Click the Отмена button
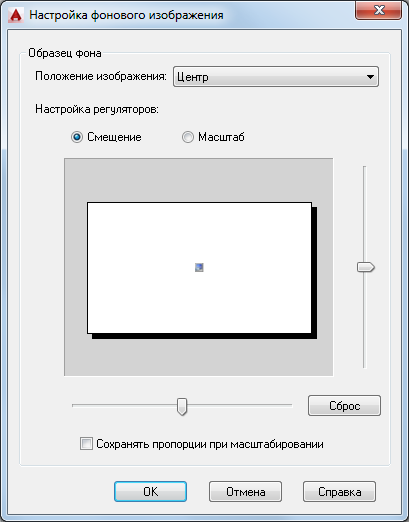The image size is (409, 522). point(245,492)
